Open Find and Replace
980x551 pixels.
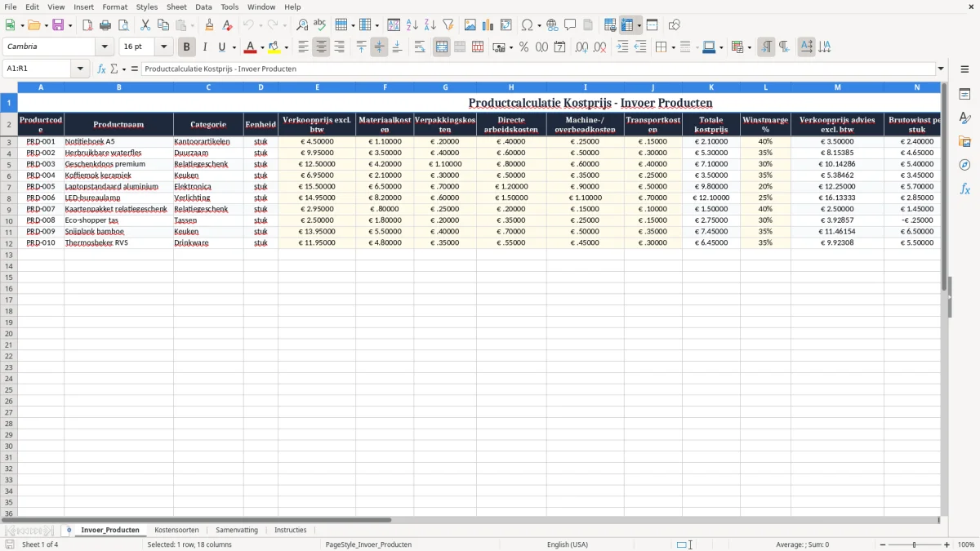coord(302,25)
